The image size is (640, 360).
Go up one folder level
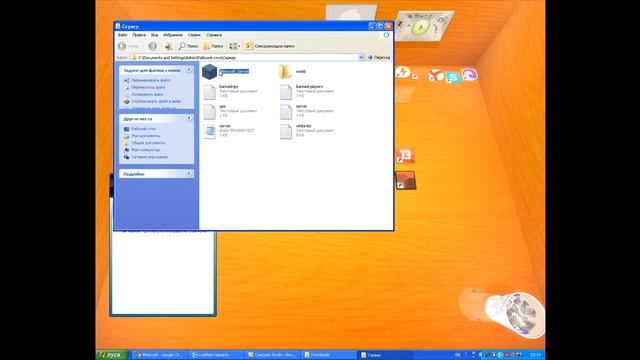(x=169, y=46)
